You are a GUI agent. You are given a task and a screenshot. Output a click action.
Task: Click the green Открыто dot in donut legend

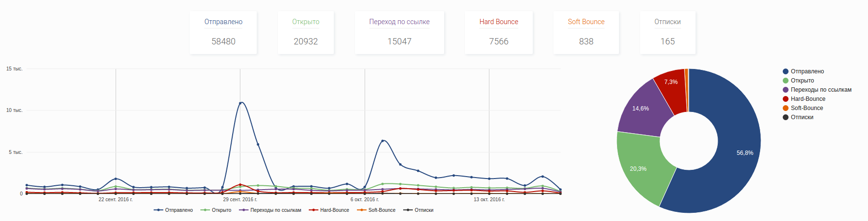[x=786, y=81]
